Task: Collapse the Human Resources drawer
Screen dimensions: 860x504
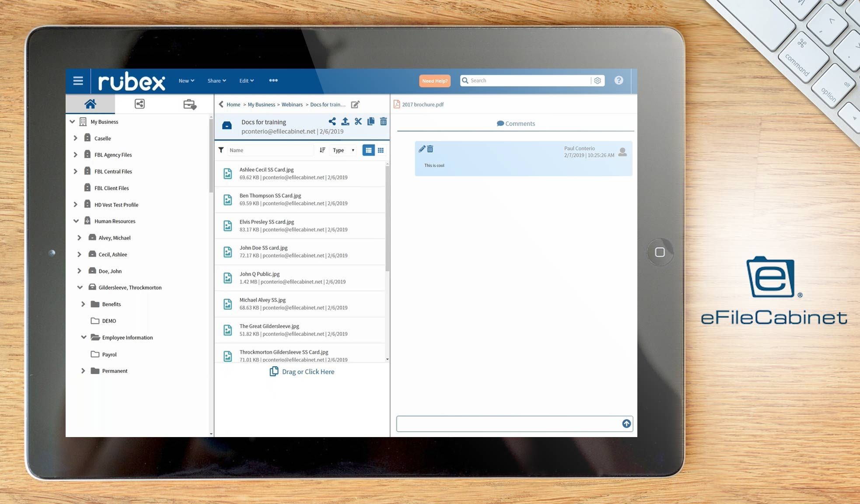Action: tap(76, 221)
